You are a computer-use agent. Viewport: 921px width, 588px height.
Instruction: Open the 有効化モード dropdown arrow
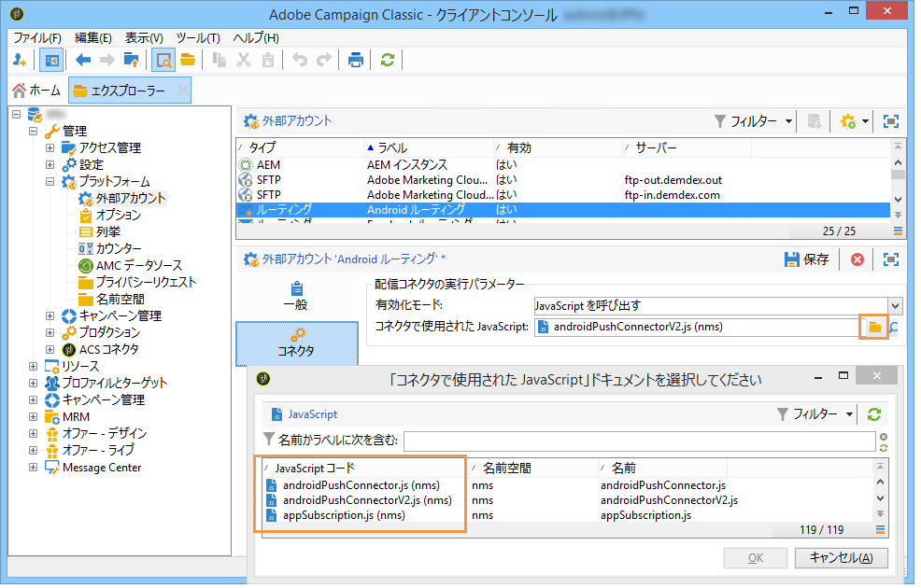(x=895, y=306)
